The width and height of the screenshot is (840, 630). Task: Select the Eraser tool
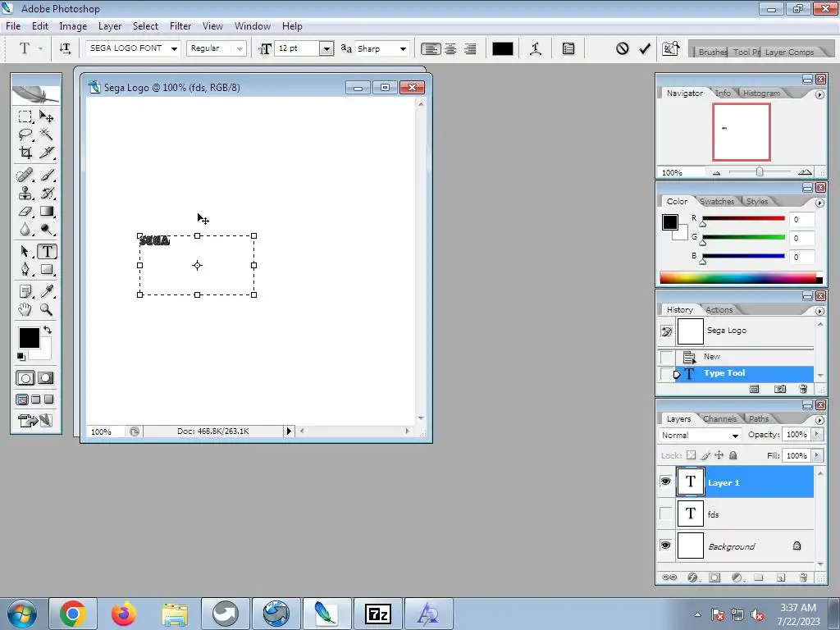pos(25,211)
